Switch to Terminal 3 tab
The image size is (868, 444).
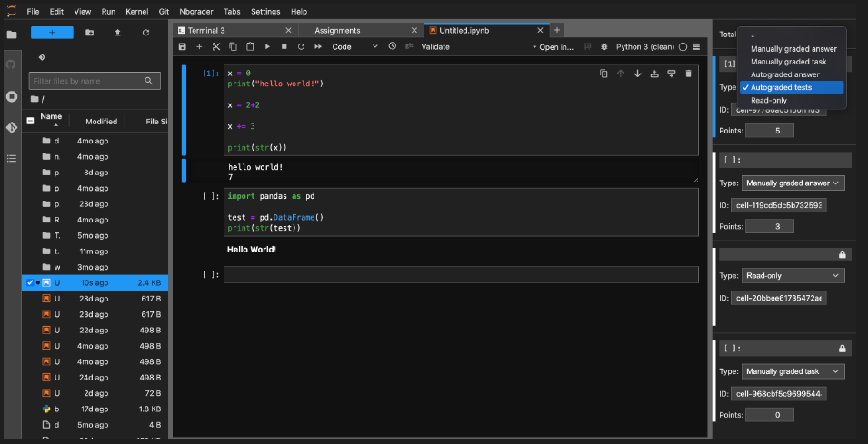(235, 30)
